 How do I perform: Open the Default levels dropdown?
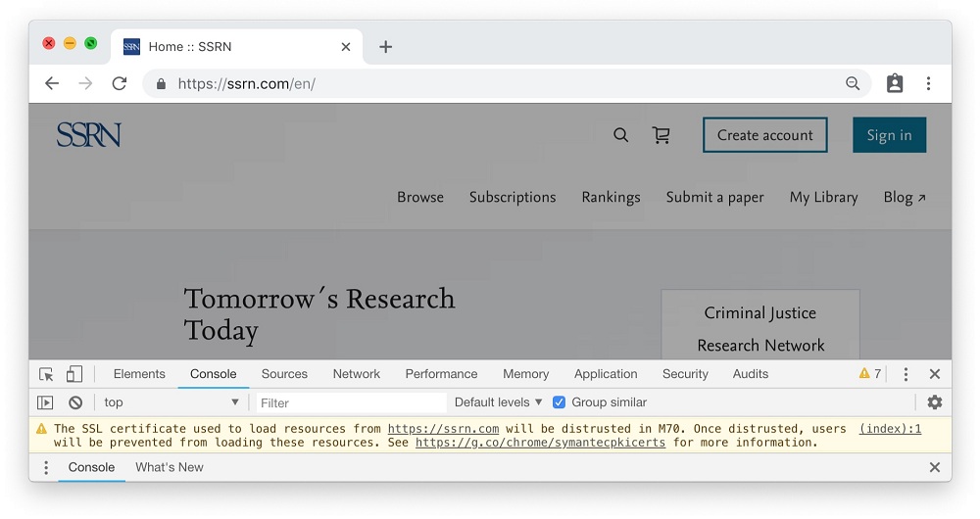(498, 402)
